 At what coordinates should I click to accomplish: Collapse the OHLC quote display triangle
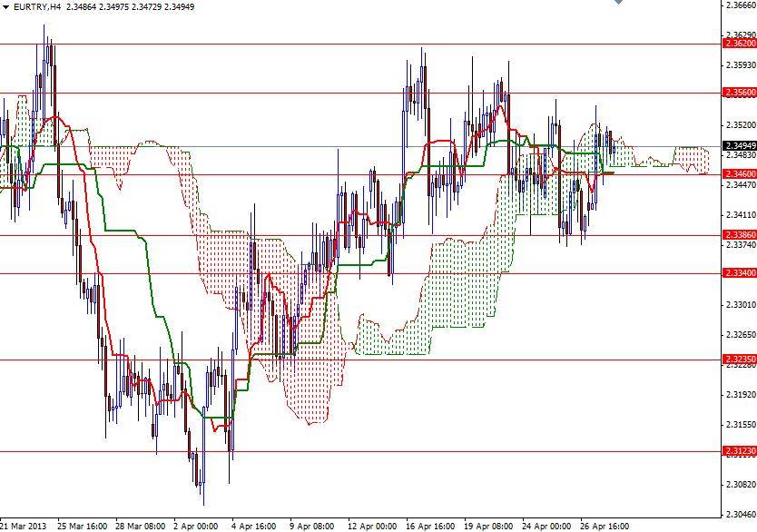(x=7, y=6)
